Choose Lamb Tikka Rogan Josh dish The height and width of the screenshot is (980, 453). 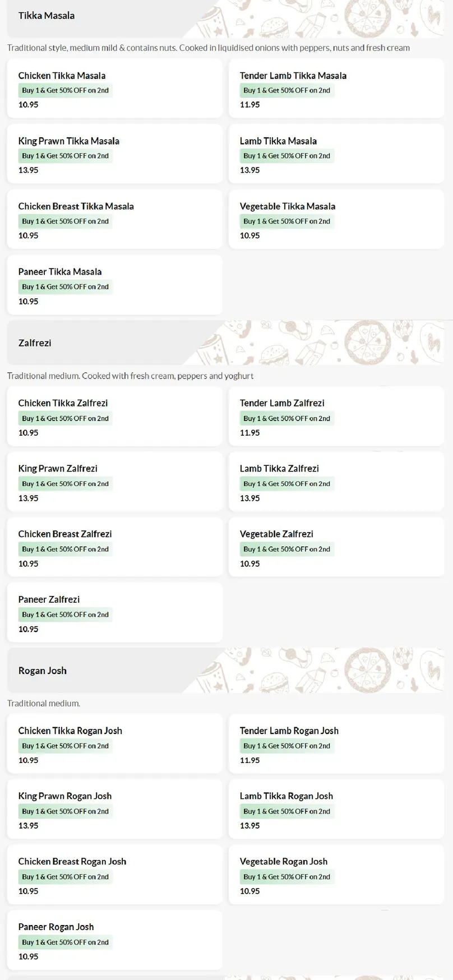coord(336,809)
